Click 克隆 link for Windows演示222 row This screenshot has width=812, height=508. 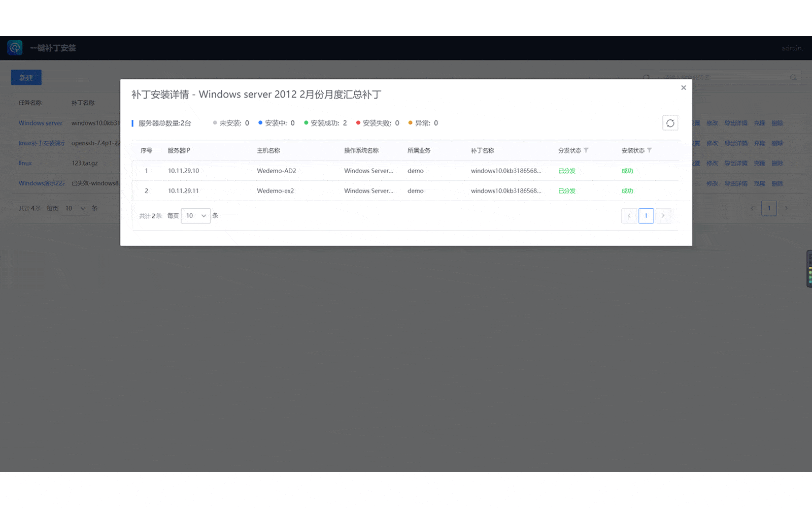click(760, 183)
